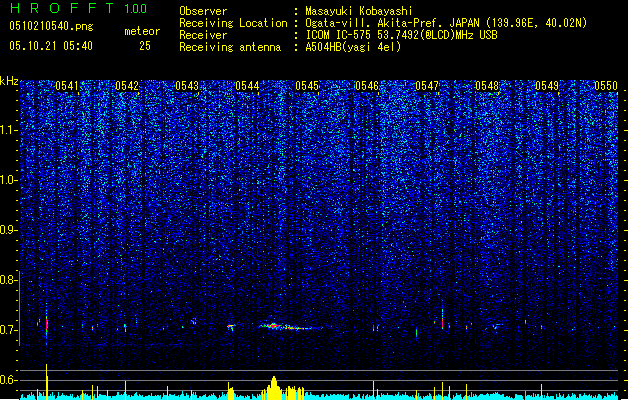Select the filename 0510210540.png

(51, 27)
